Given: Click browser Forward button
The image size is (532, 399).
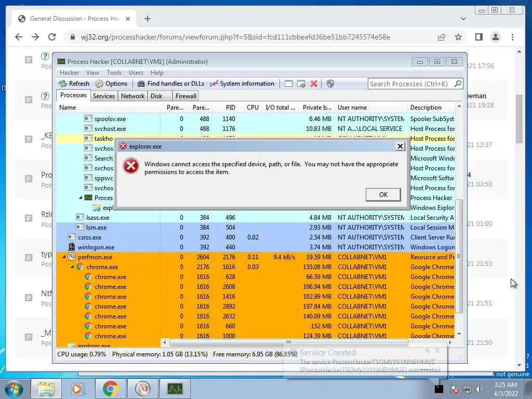Looking at the screenshot, I should (x=35, y=37).
